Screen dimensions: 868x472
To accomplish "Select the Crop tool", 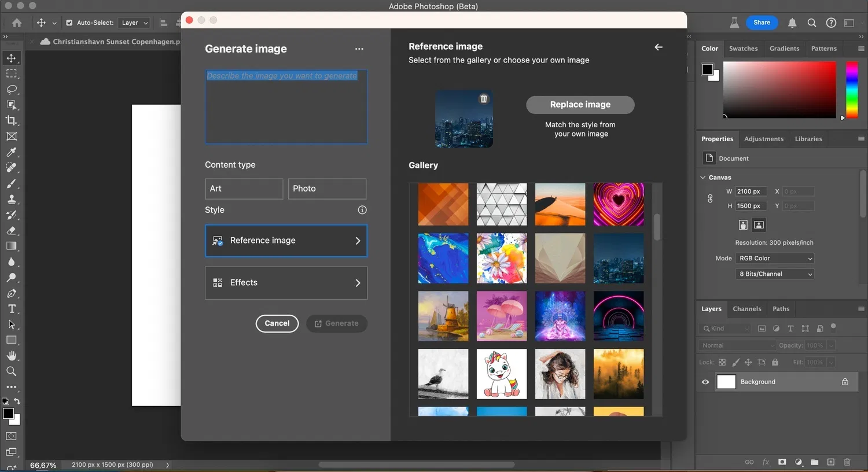I will coord(12,120).
